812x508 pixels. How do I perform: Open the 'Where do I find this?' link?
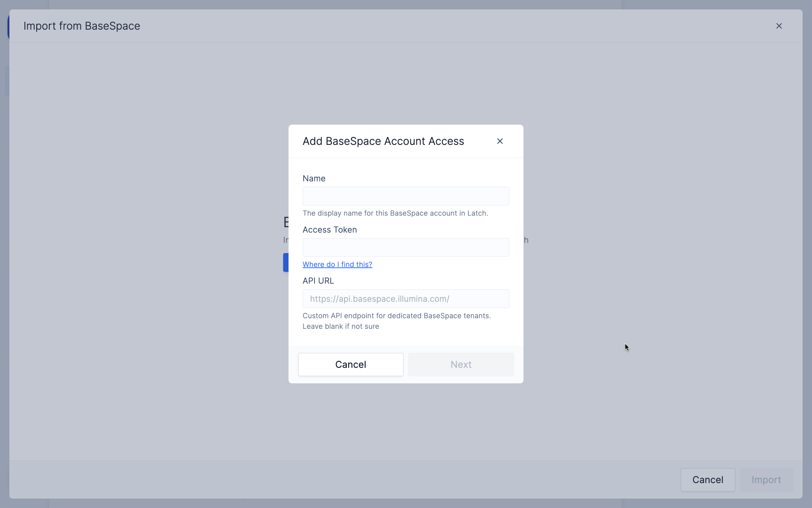[337, 264]
